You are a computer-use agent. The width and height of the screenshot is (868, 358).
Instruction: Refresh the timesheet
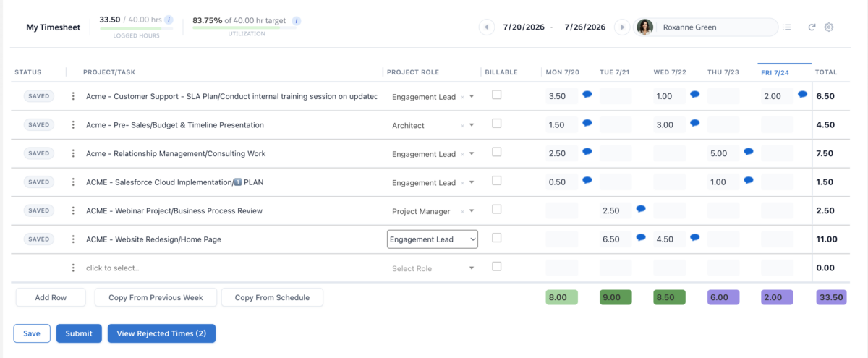(812, 27)
